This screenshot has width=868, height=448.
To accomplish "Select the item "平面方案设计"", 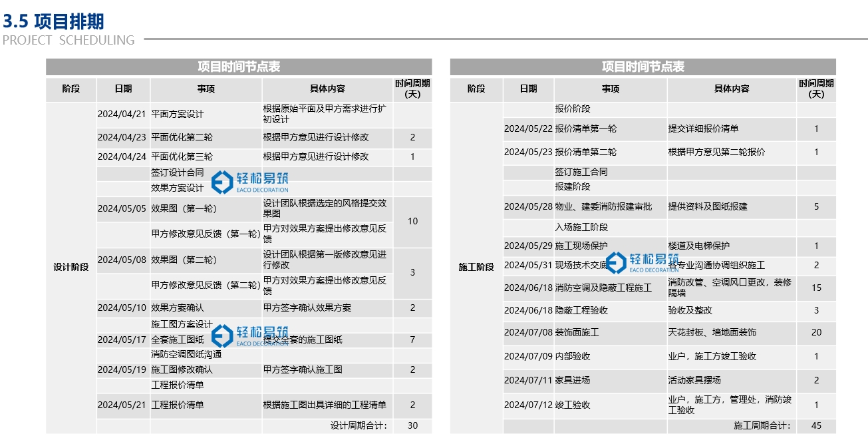I will 178,114.
